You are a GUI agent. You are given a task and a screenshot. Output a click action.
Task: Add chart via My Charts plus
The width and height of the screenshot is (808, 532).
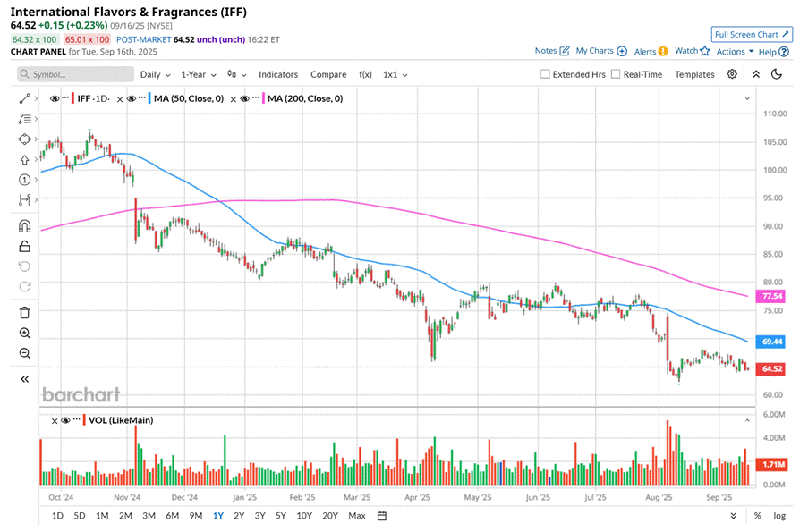(622, 51)
